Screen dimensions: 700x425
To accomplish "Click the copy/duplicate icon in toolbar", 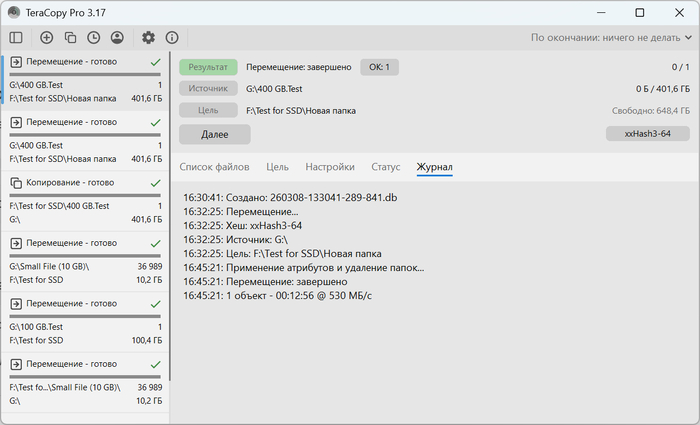I will (70, 38).
